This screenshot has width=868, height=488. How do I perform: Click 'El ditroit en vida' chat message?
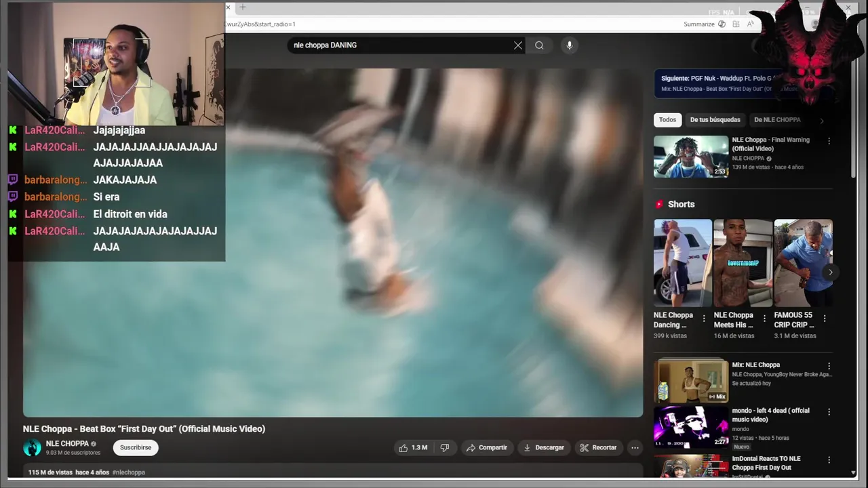130,214
